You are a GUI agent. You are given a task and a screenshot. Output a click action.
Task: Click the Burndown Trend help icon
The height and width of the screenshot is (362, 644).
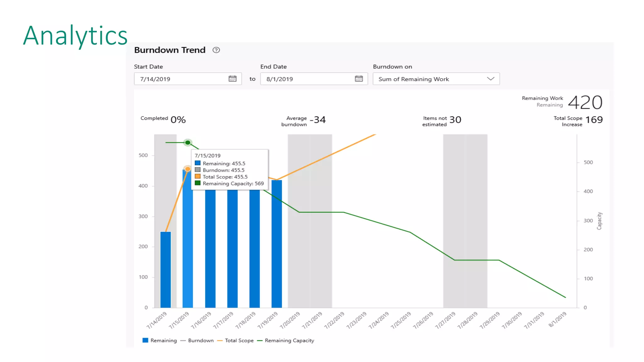pyautogui.click(x=216, y=50)
